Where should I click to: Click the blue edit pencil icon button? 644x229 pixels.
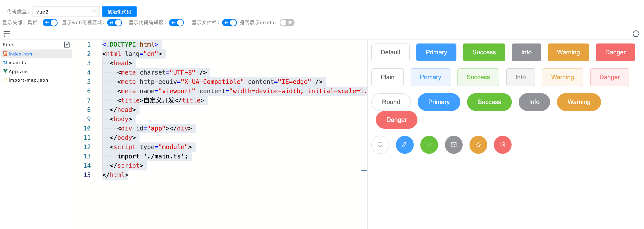pyautogui.click(x=405, y=145)
